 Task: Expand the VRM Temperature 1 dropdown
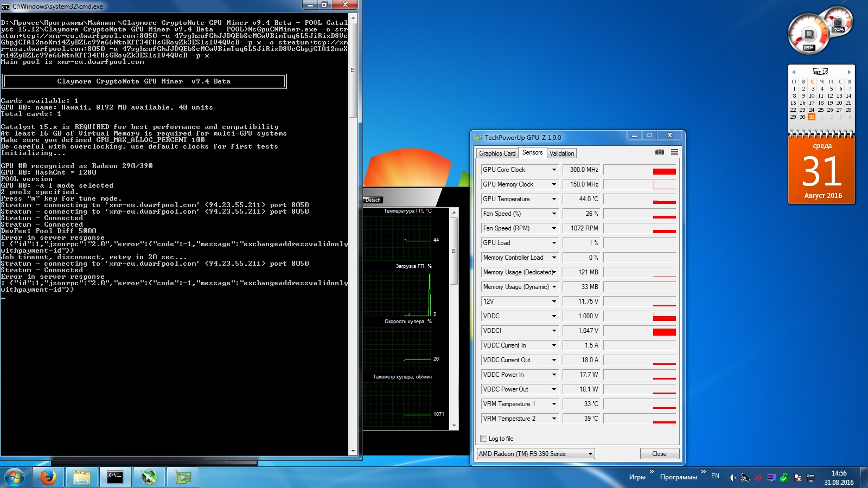[x=554, y=404]
